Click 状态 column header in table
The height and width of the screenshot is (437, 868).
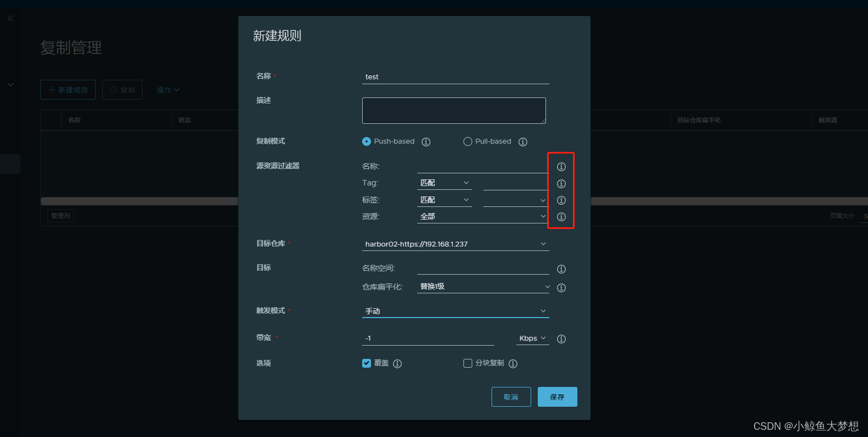coord(184,120)
